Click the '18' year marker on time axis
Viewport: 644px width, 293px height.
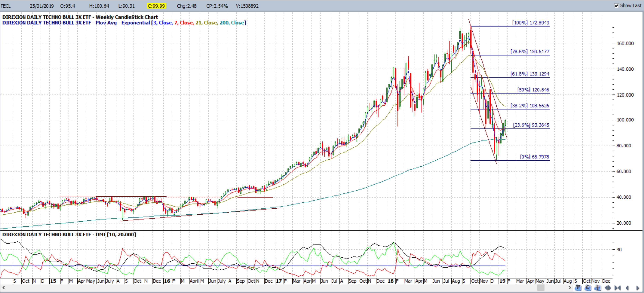(x=390, y=281)
